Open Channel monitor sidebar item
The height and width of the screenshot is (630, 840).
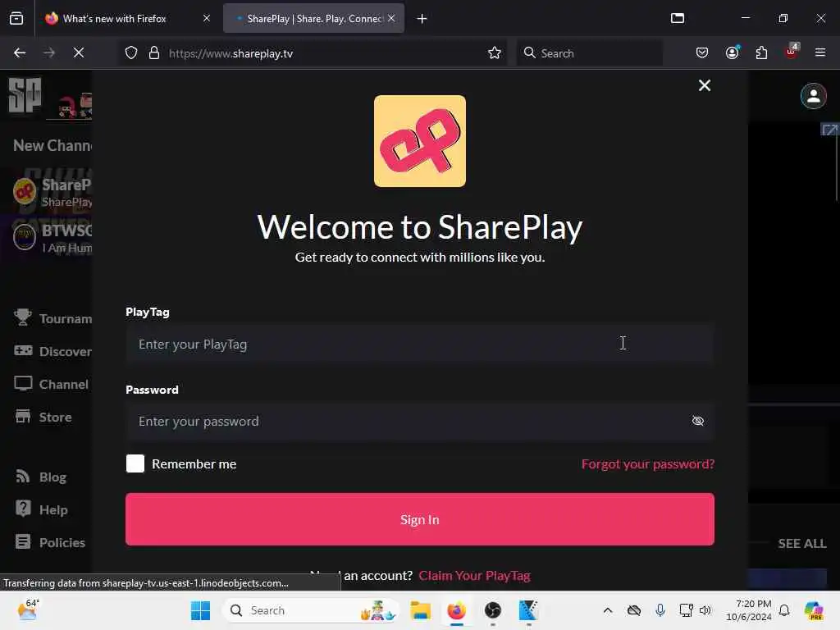point(52,384)
